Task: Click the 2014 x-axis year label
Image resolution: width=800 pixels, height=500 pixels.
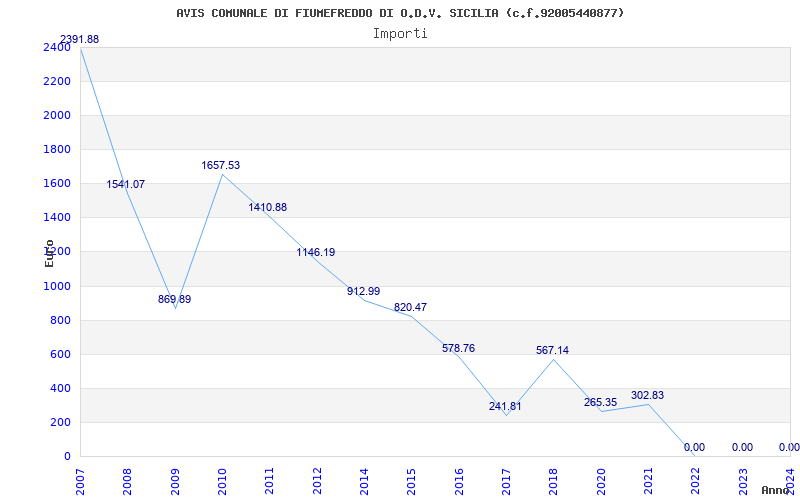Action: click(x=364, y=481)
